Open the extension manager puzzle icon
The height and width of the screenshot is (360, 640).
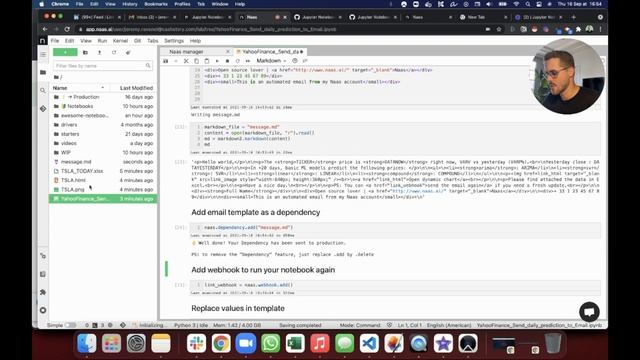[43, 292]
